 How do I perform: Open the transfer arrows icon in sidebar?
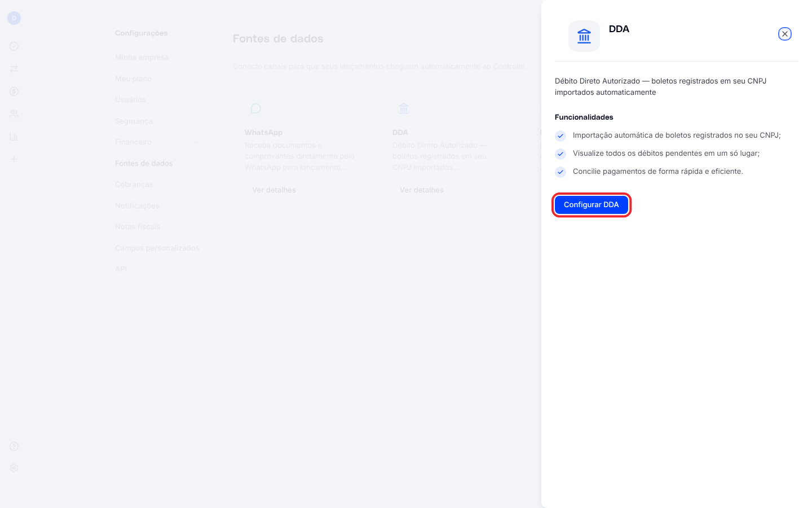[x=14, y=69]
